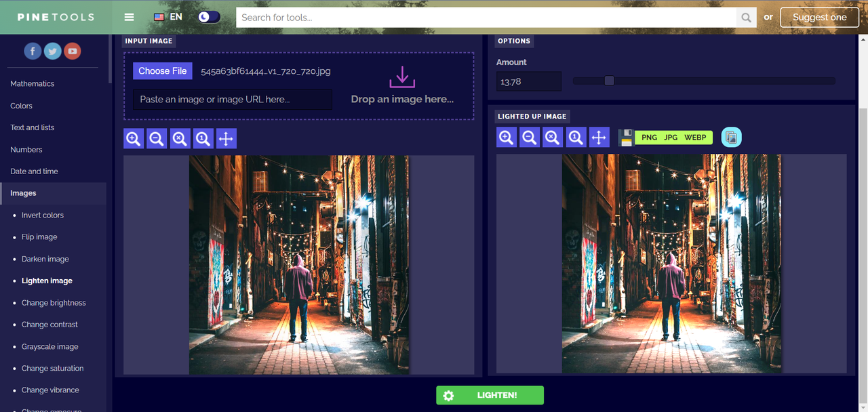Open the YouTube channel icon
Screen dimensions: 868x412
[72, 51]
